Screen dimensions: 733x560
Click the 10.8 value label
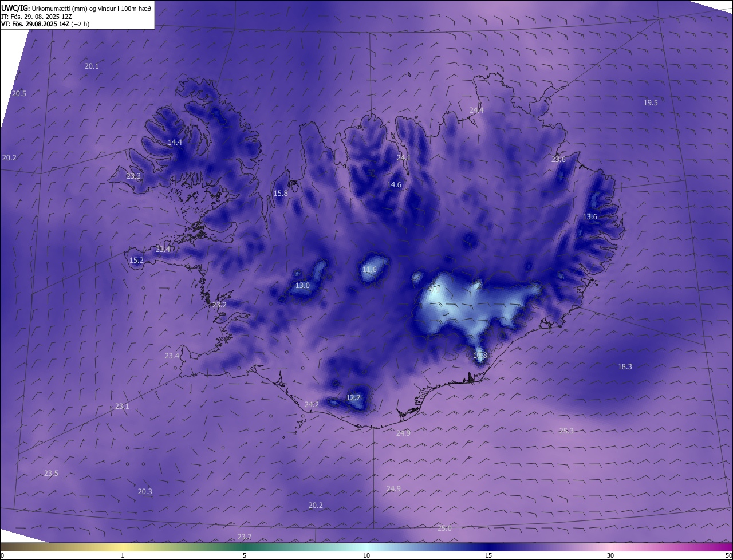pos(480,355)
